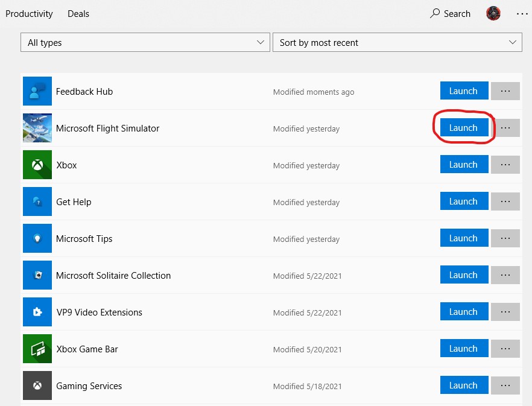Select the Microsoft Tips app name

tap(84, 239)
